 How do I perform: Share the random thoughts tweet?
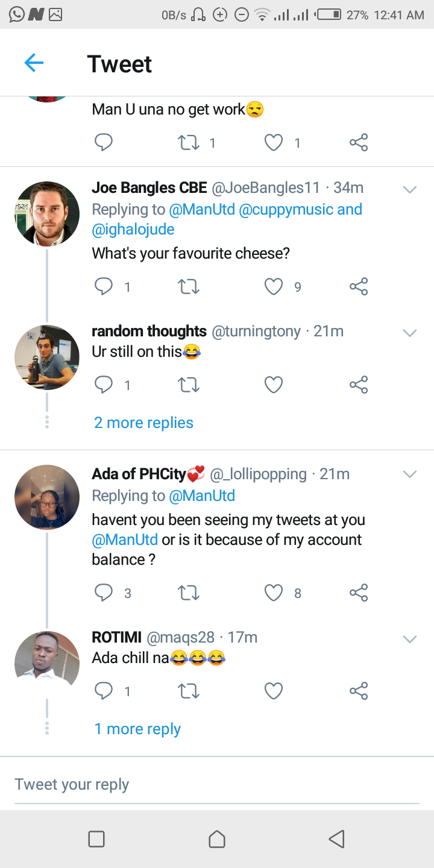[358, 385]
